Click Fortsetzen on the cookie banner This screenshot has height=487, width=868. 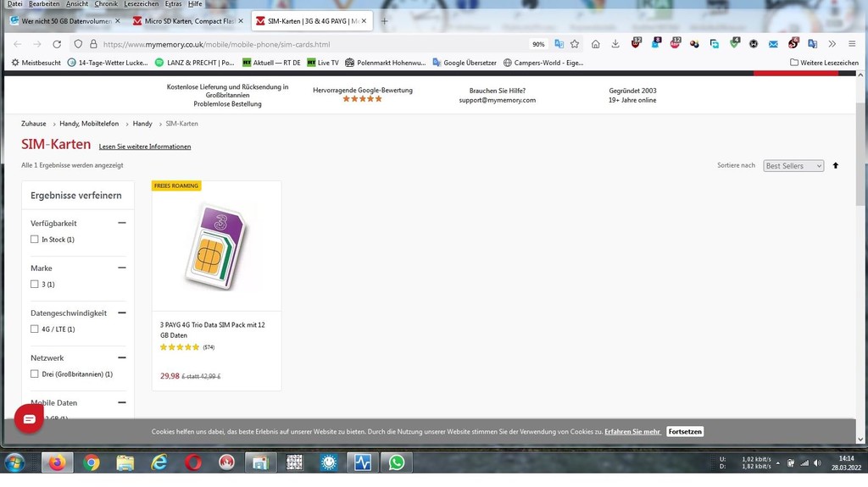pyautogui.click(x=685, y=432)
